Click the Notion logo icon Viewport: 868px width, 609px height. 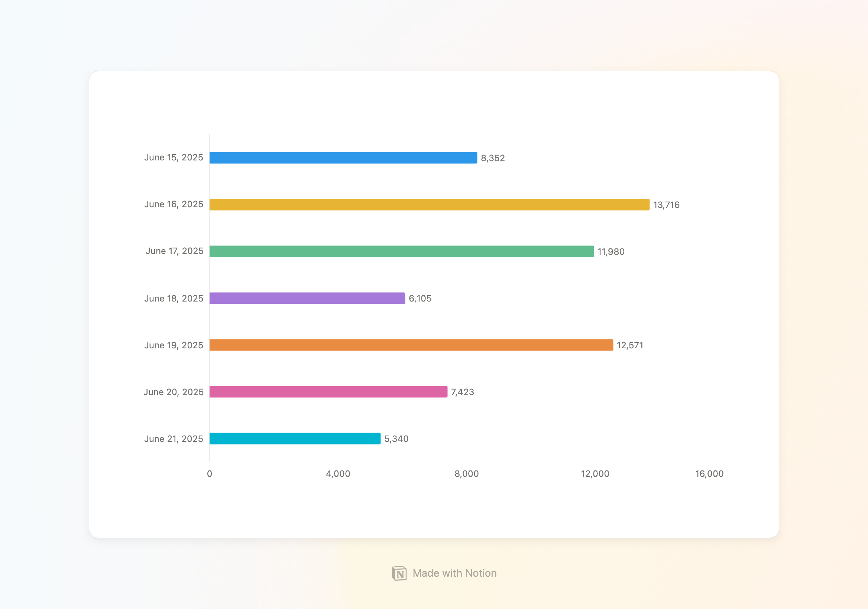tap(399, 573)
